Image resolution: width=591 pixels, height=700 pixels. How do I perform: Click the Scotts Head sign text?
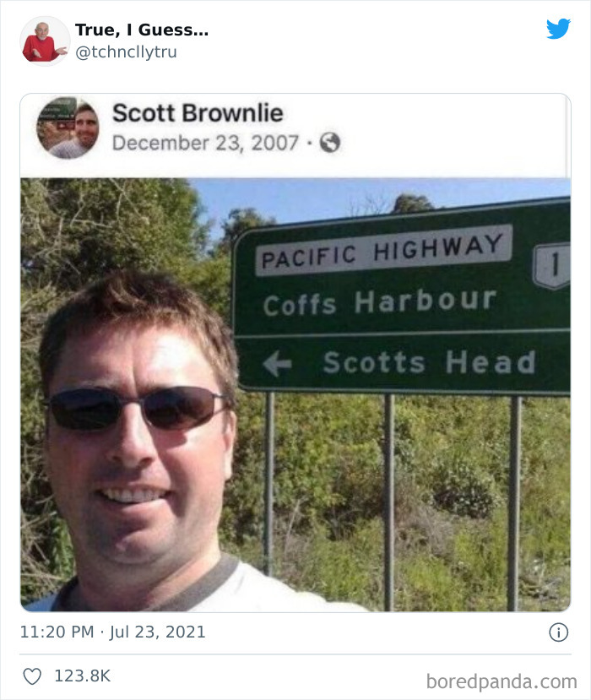pyautogui.click(x=430, y=362)
